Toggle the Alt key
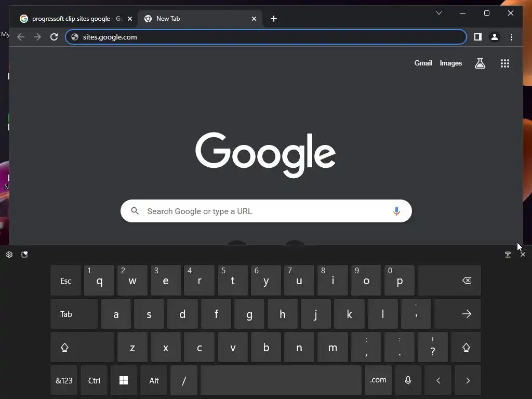The image size is (532, 399). 154,380
